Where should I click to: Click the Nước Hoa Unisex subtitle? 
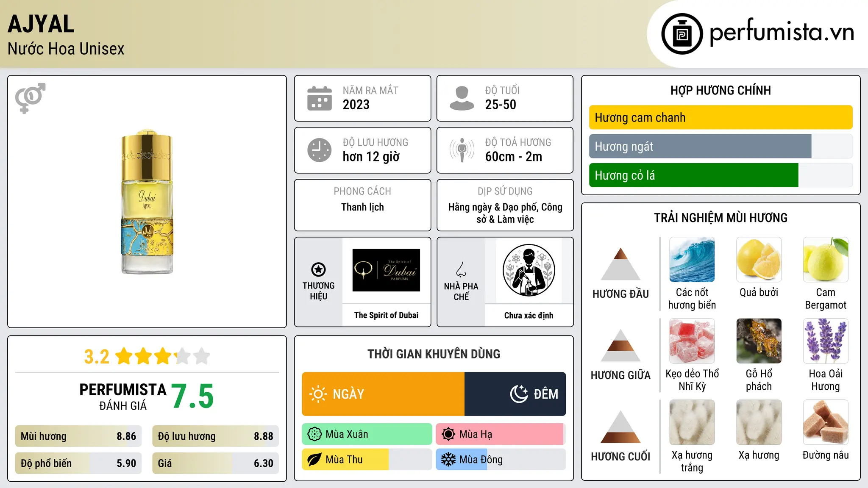coord(66,49)
